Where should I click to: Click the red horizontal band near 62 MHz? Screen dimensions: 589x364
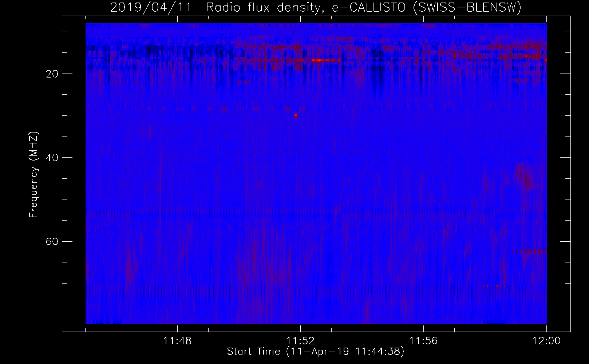tap(530, 251)
